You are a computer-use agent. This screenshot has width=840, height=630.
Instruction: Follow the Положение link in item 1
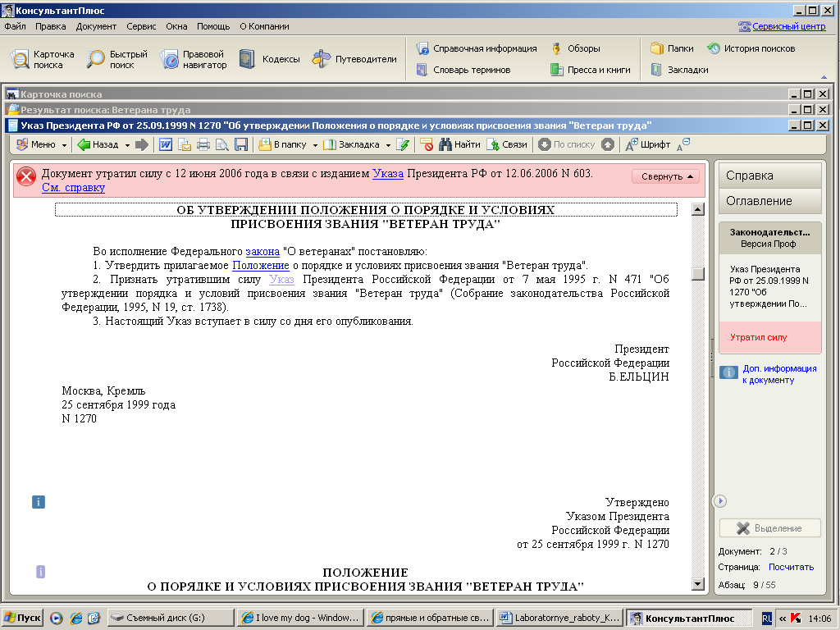coord(260,265)
